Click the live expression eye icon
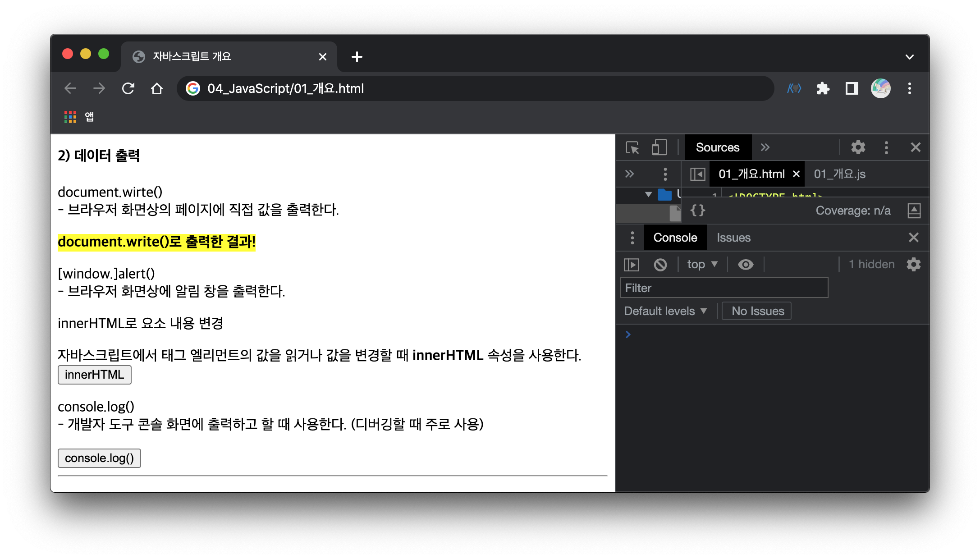 pos(746,265)
